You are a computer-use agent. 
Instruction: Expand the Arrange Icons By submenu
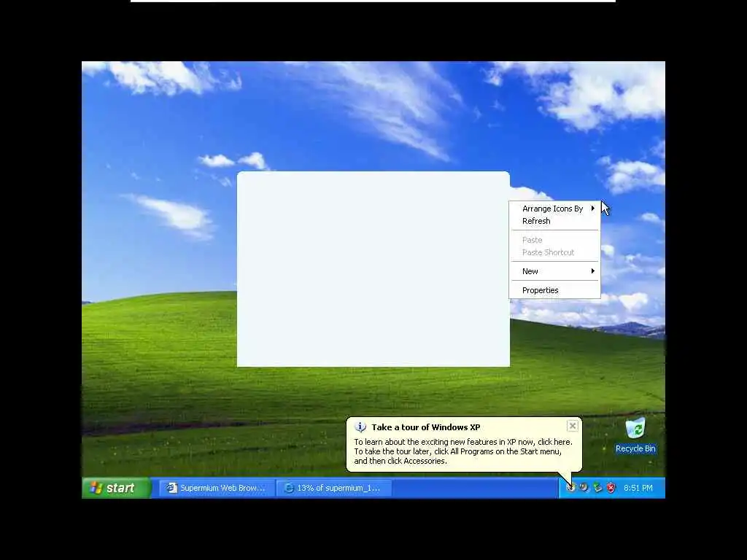coord(554,209)
